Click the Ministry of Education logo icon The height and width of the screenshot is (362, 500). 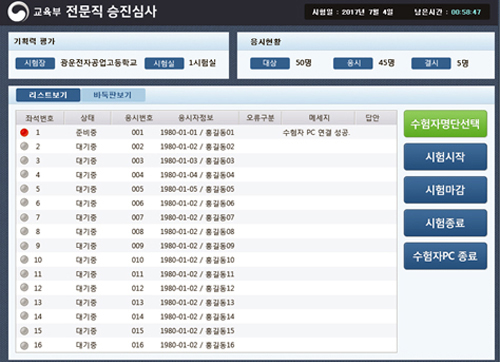click(x=18, y=12)
